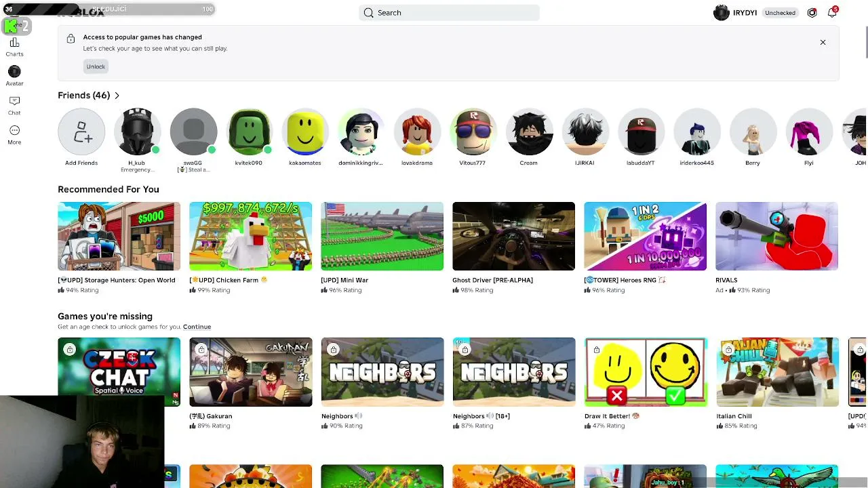Click the search magnifier icon
The image size is (868, 488).
(368, 13)
